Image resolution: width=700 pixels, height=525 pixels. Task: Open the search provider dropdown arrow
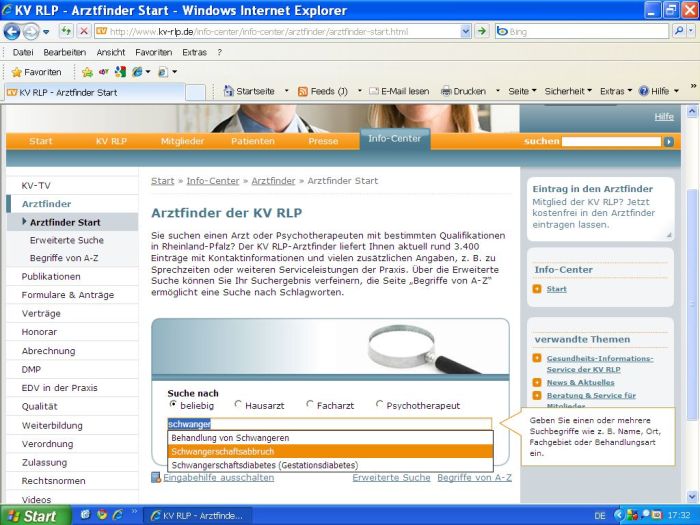tap(691, 31)
